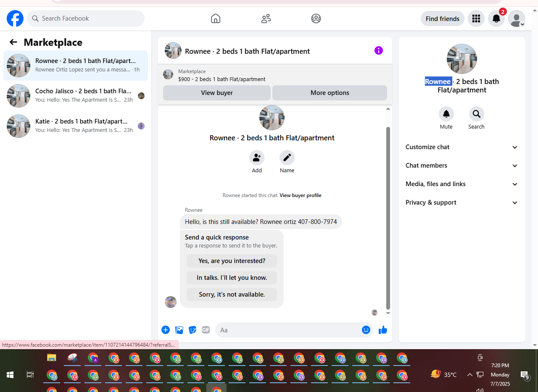Send a thumbs-up like
This screenshot has width=538, height=392.
pyautogui.click(x=382, y=330)
